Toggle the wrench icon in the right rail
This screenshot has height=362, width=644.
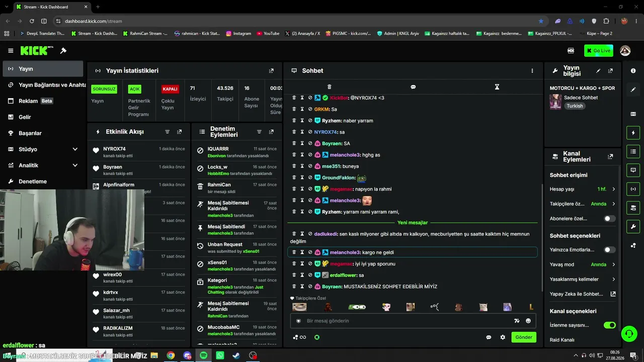(x=633, y=227)
